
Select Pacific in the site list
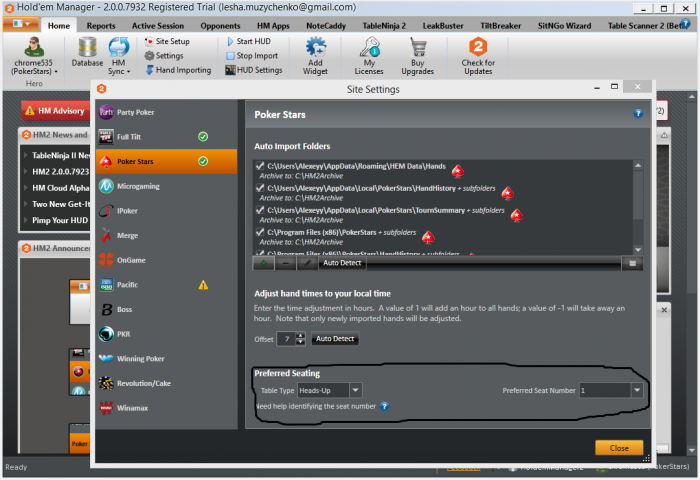[x=166, y=284]
